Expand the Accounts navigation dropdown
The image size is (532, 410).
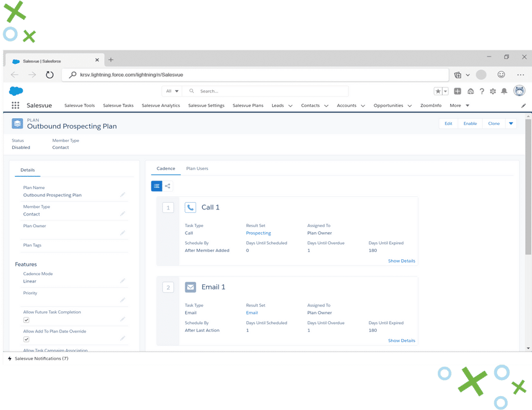[362, 106]
